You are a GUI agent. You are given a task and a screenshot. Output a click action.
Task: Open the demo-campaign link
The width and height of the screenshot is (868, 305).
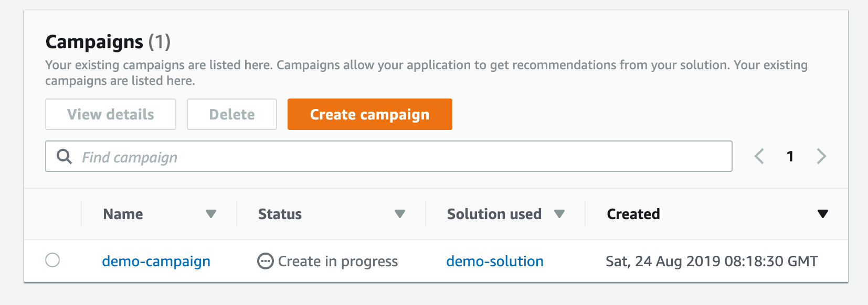(x=156, y=261)
